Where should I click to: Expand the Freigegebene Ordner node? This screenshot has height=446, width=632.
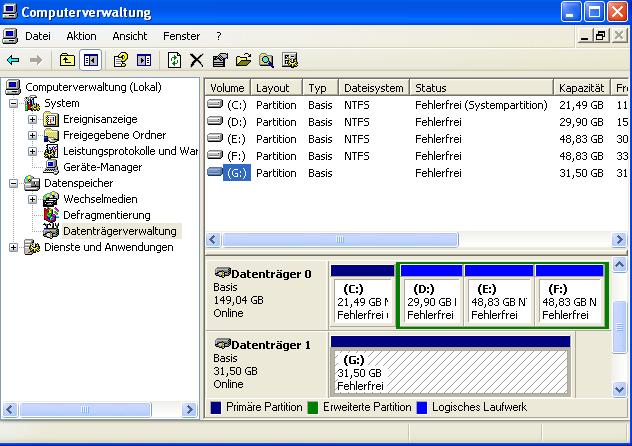(33, 135)
